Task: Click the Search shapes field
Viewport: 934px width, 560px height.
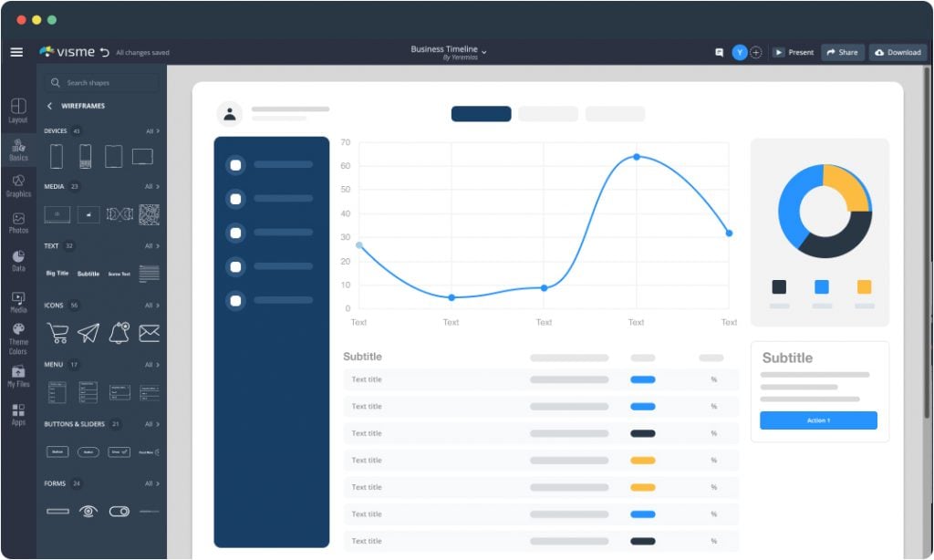Action: point(100,82)
